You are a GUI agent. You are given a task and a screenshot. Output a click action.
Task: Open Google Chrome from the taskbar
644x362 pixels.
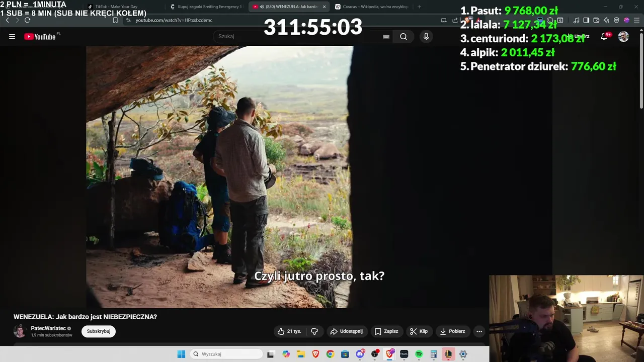click(330, 354)
